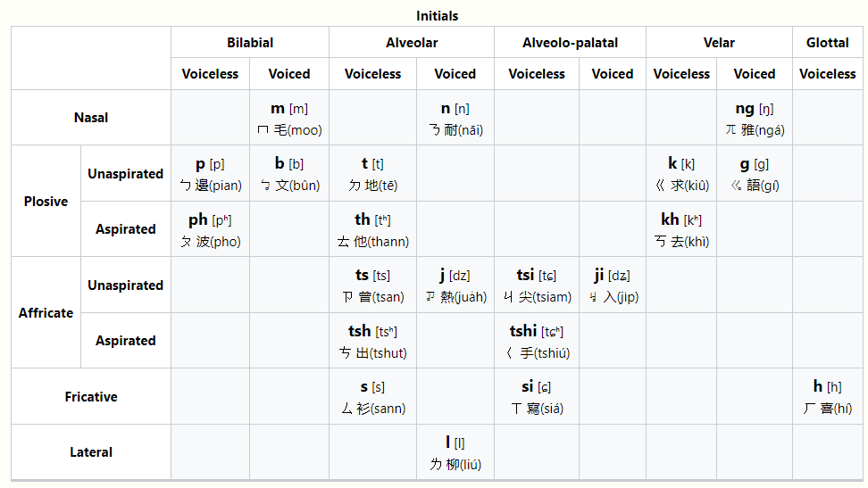Click the Lateral row header
868x488 pixels.
pyautogui.click(x=91, y=452)
